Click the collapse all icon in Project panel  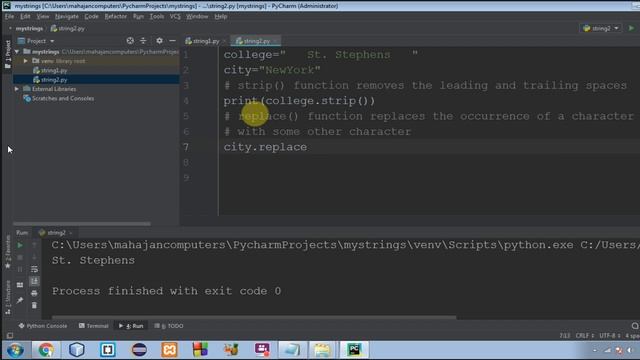pos(143,41)
